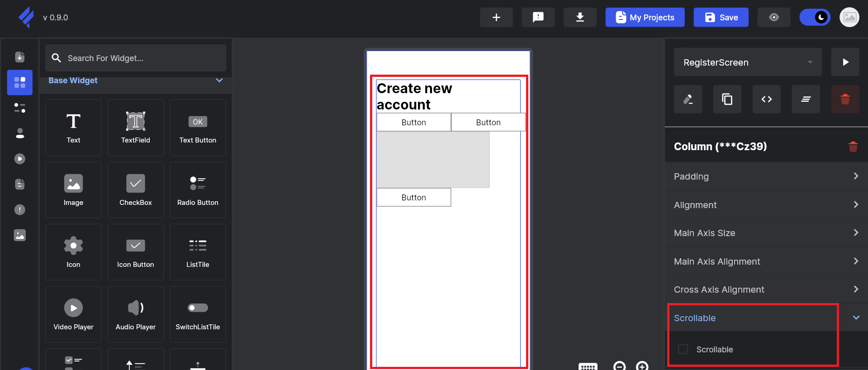This screenshot has width=868, height=370.
Task: Click the plus add icon in top bar
Action: tap(496, 17)
